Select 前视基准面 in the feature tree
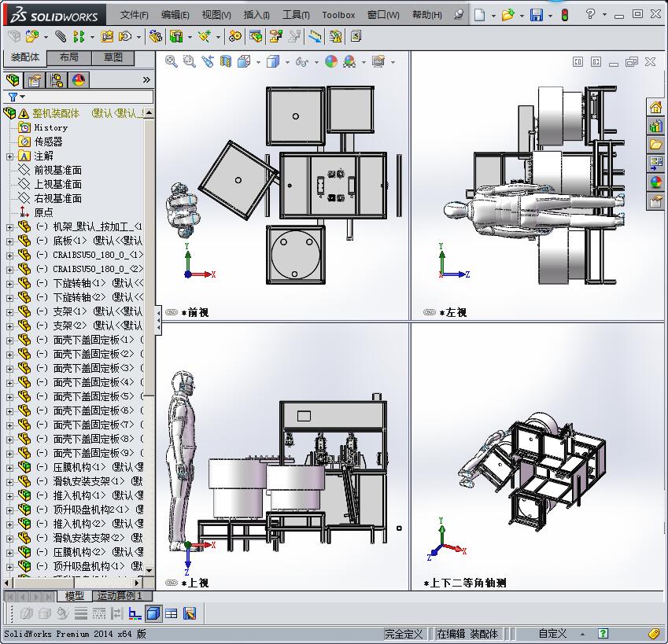 (58, 171)
